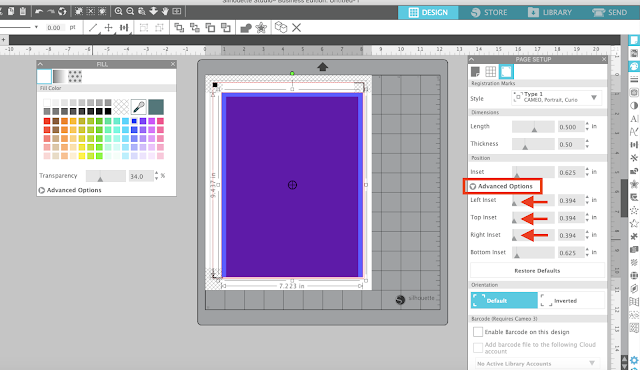Viewport: 640px width, 370px height.
Task: Select Inverted orientation option
Action: (x=571, y=300)
